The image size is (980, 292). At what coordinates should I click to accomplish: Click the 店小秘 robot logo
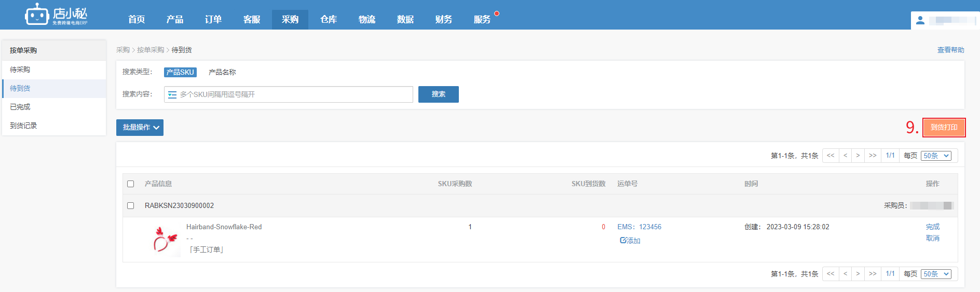[56, 15]
